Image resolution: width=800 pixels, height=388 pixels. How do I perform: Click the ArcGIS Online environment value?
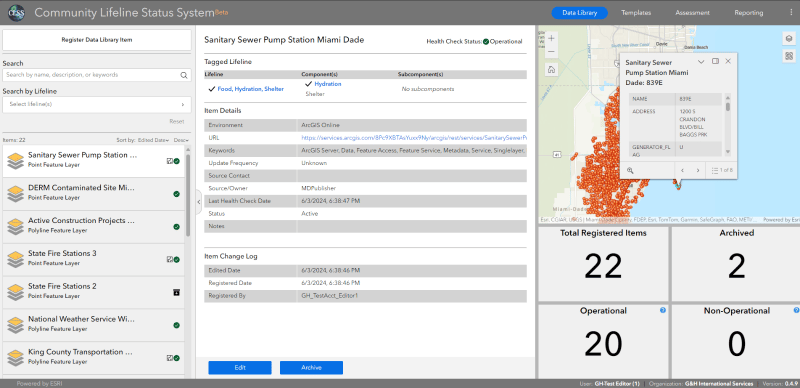tap(320, 125)
